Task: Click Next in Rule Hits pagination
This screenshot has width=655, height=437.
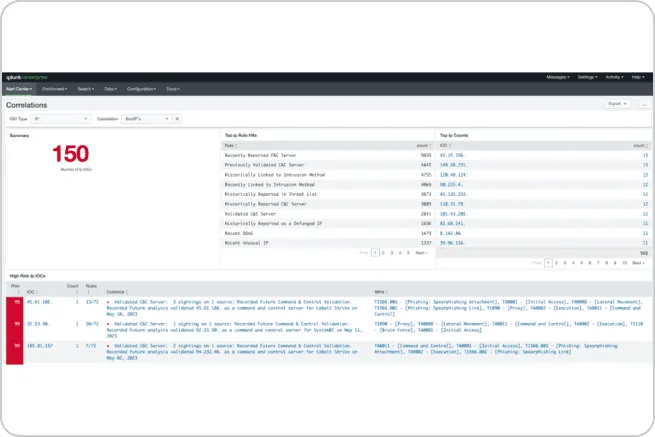Action: (x=421, y=253)
